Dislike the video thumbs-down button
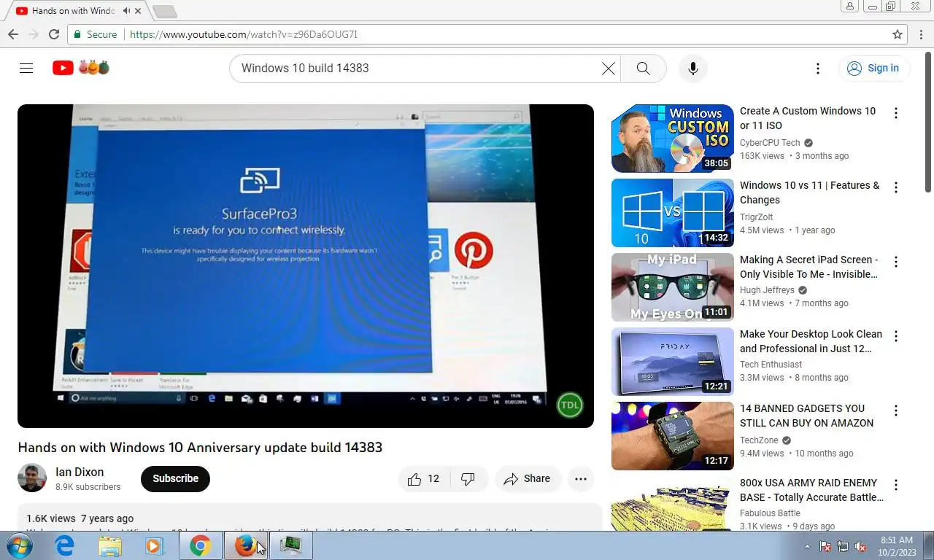 click(468, 479)
